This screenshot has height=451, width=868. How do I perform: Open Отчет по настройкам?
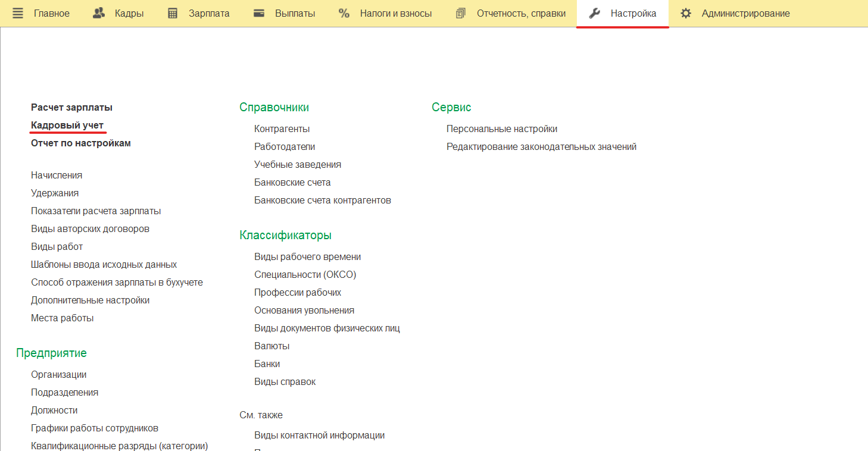click(81, 143)
